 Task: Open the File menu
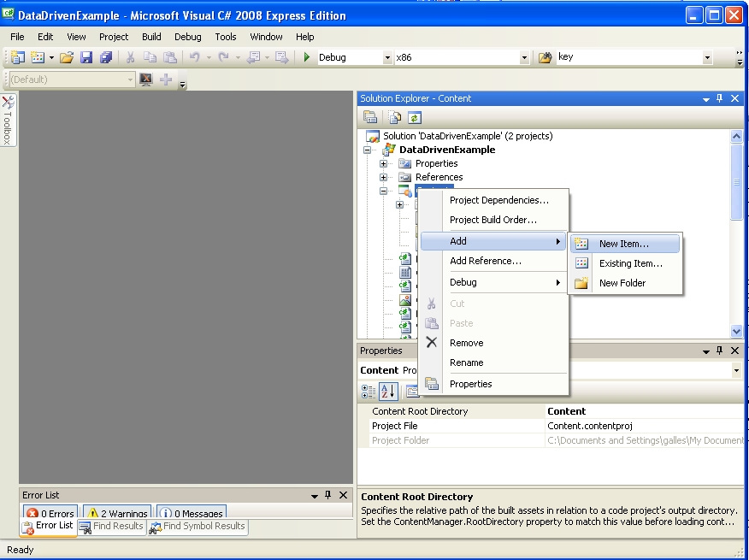click(17, 37)
